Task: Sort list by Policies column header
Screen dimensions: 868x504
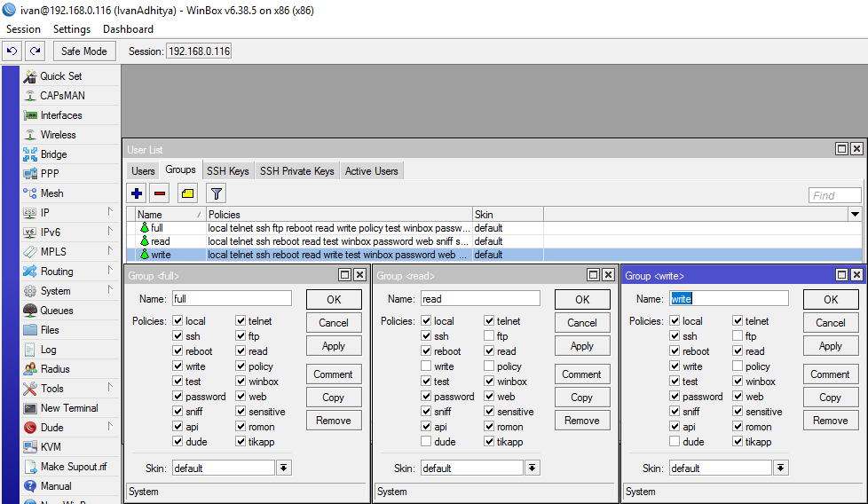Action: coord(339,214)
